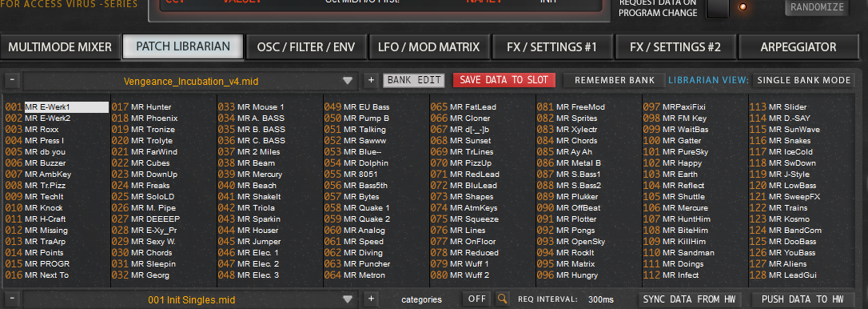
Task: Click the 300ms request interval value
Action: [x=600, y=299]
